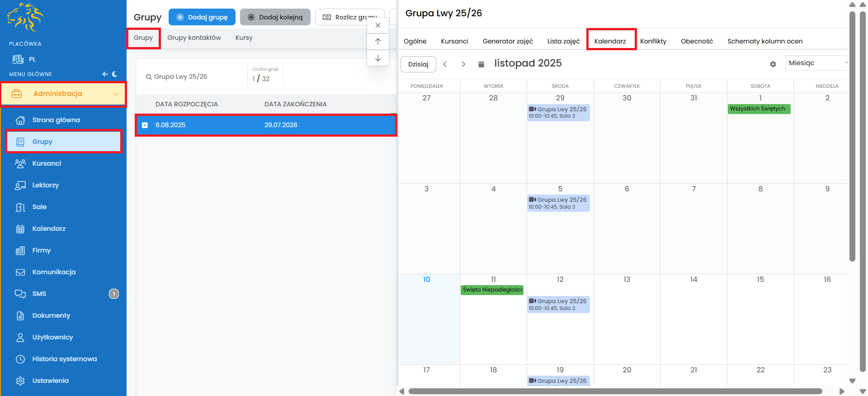
Task: Open Ustawienia settings in sidebar
Action: coord(50,381)
